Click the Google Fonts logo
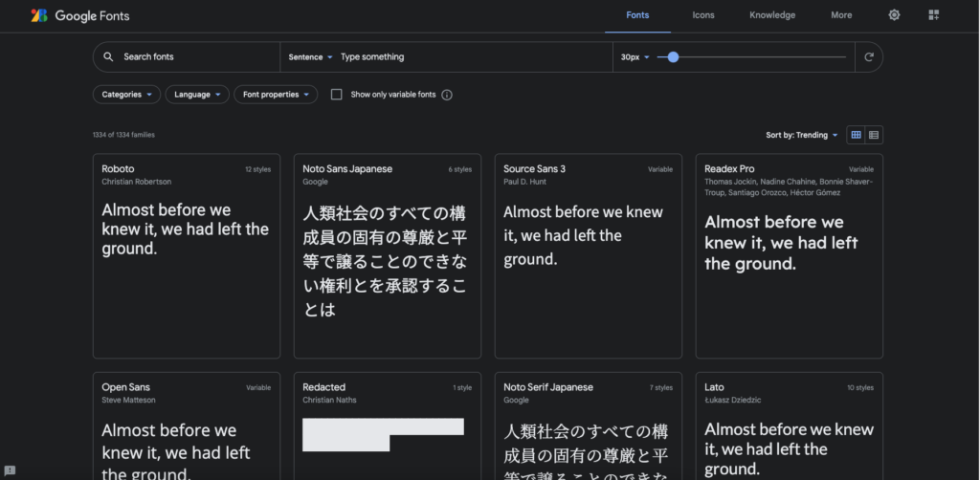 pyautogui.click(x=80, y=15)
